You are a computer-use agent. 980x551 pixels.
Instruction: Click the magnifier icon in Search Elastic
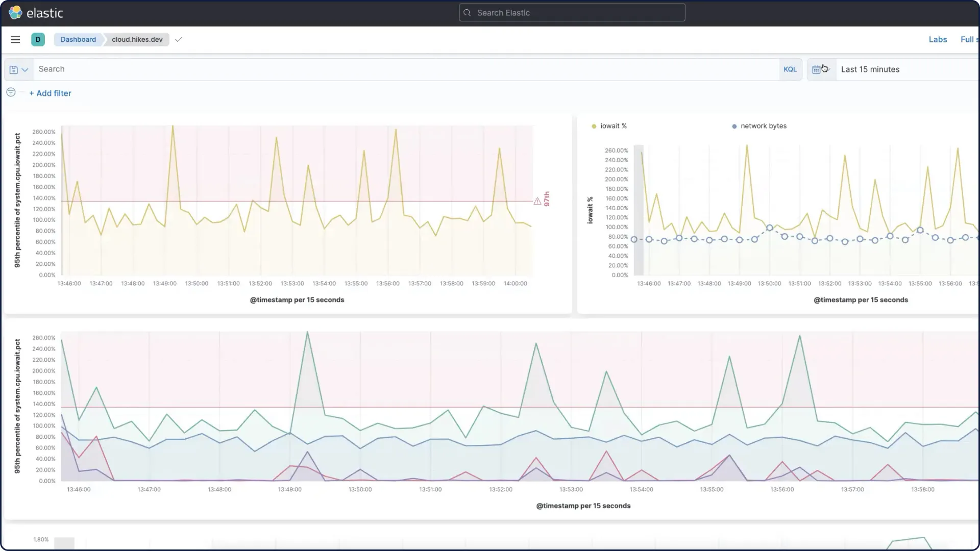pyautogui.click(x=467, y=13)
